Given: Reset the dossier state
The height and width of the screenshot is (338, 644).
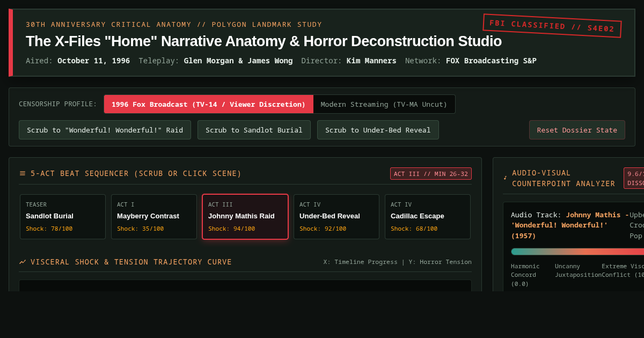Looking at the screenshot, I should (577, 130).
